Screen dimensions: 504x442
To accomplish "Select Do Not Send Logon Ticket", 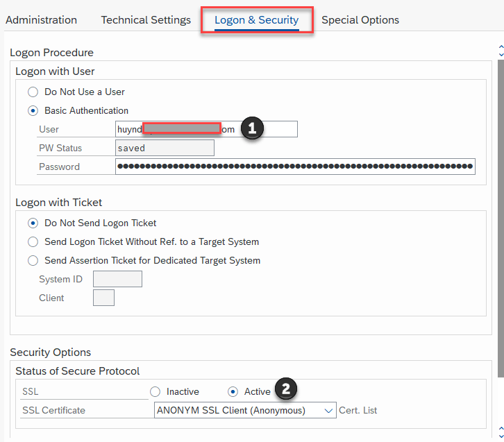I will pos(33,223).
